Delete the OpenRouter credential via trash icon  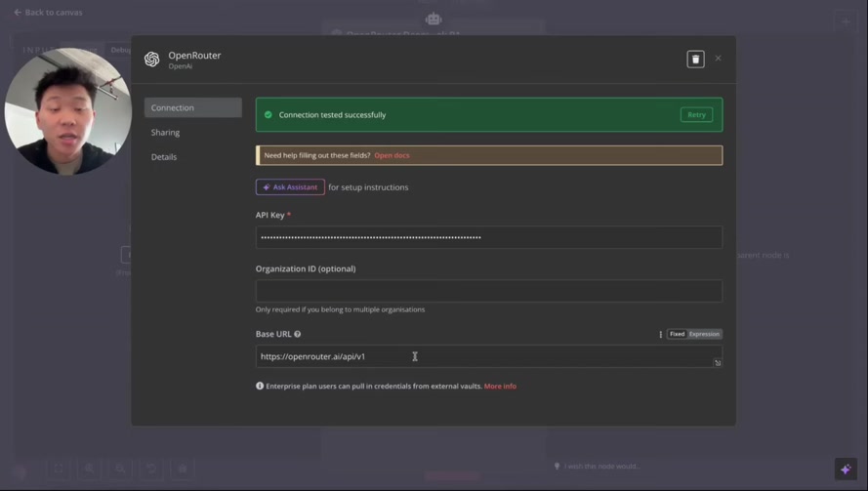[x=695, y=60]
